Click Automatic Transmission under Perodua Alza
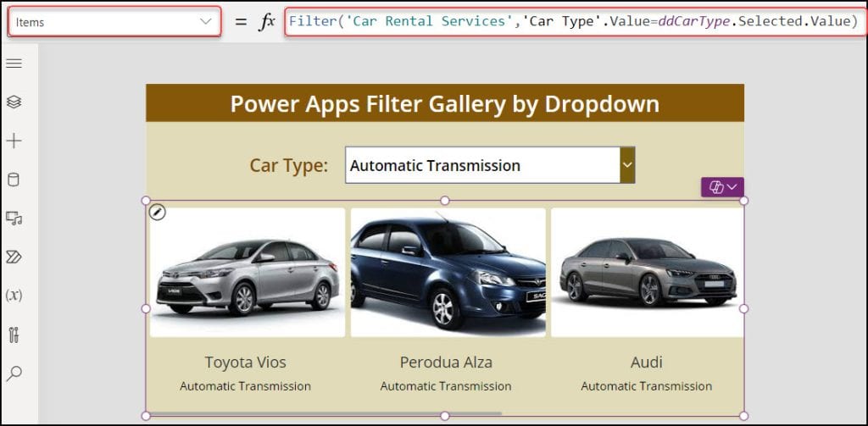Viewport: 868px width, 426px height. [x=446, y=386]
